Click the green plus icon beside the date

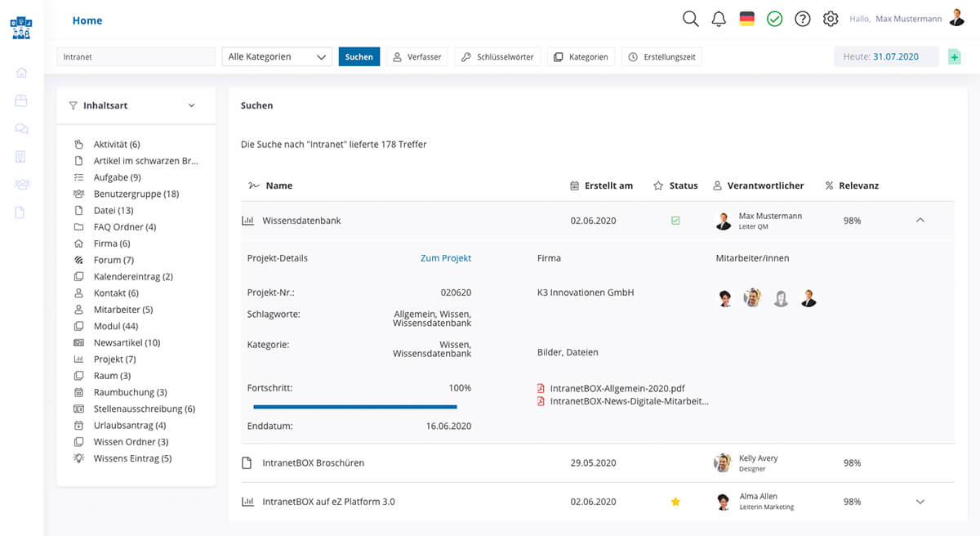coord(954,56)
